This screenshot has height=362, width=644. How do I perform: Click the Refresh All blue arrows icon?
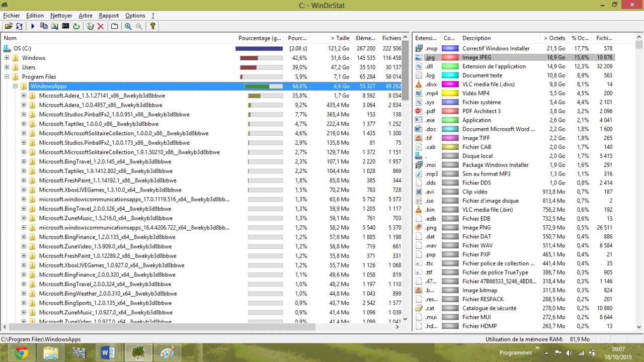19,26
